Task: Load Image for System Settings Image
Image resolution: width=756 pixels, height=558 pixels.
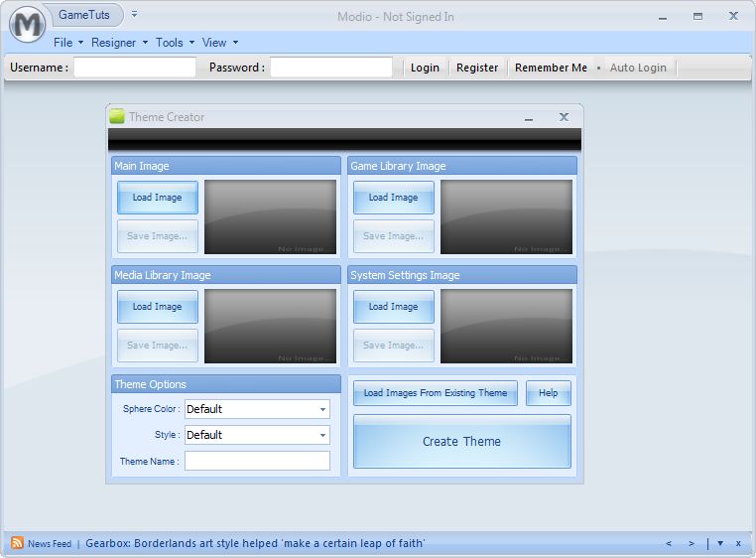Action: pyautogui.click(x=394, y=307)
